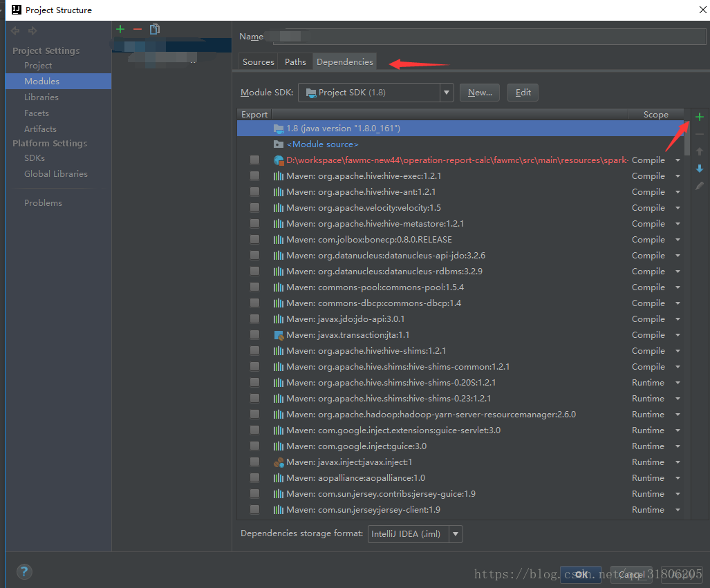The width and height of the screenshot is (710, 588).
Task: Select Artifacts in the sidebar
Action: [x=40, y=129]
